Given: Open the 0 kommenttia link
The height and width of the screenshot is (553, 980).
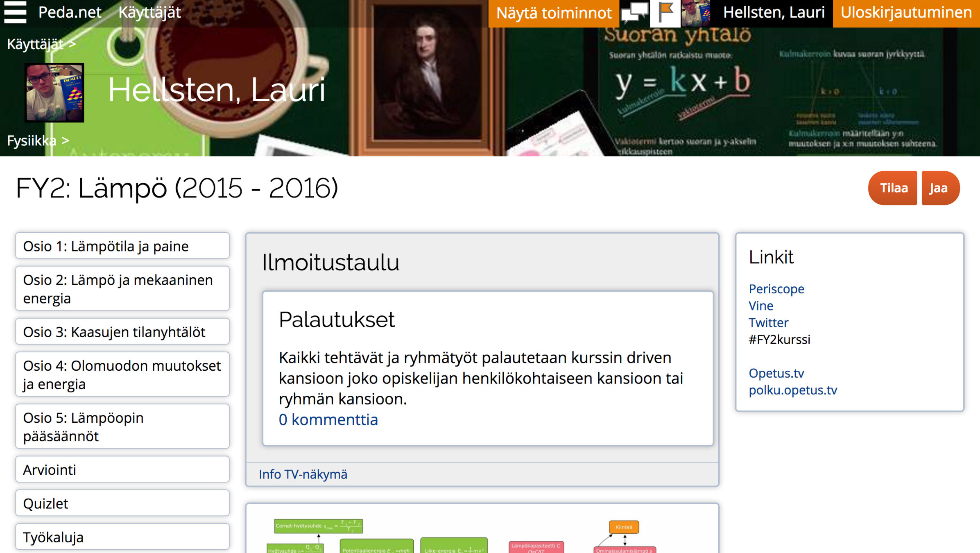Looking at the screenshot, I should (328, 419).
